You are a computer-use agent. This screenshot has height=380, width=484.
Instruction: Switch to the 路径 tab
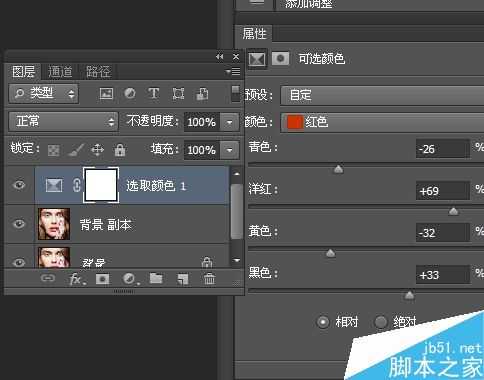click(x=98, y=72)
